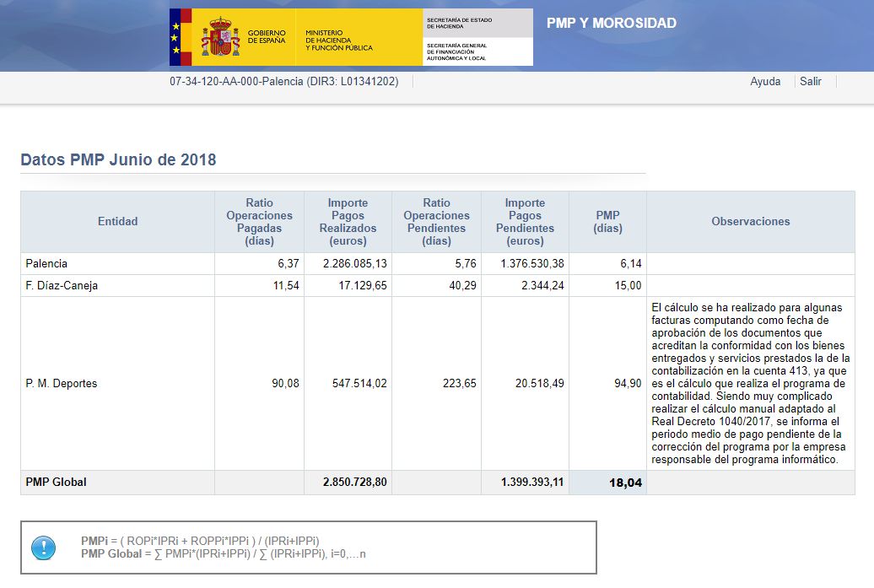Click the blue info exclamation icon
Screen dimensions: 874x588
click(x=43, y=548)
